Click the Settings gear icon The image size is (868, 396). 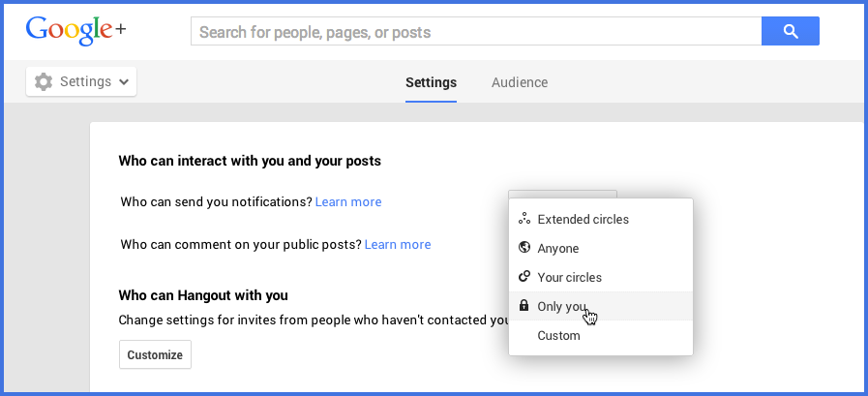coord(44,82)
